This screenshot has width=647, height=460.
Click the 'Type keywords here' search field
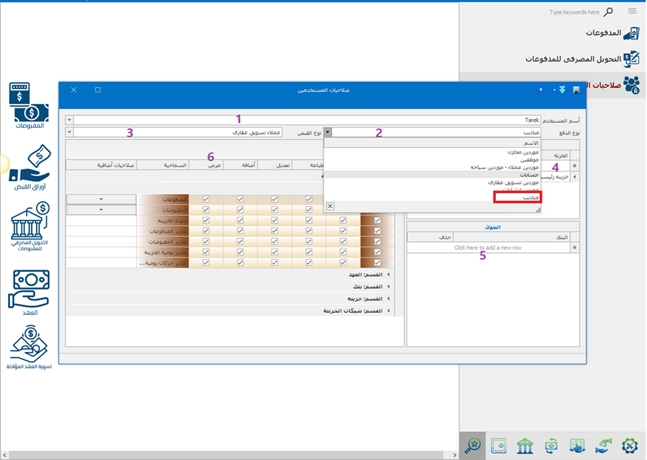click(x=575, y=12)
